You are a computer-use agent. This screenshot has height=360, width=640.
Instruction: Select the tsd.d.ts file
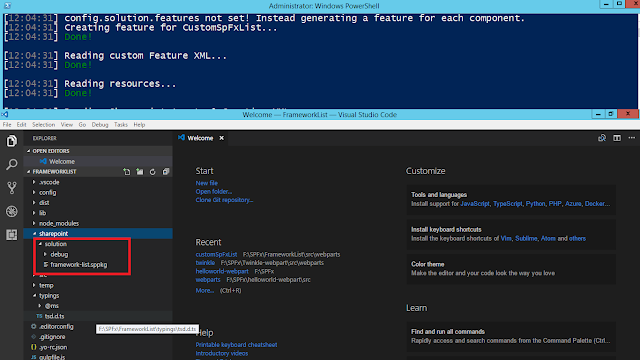pyautogui.click(x=98, y=316)
